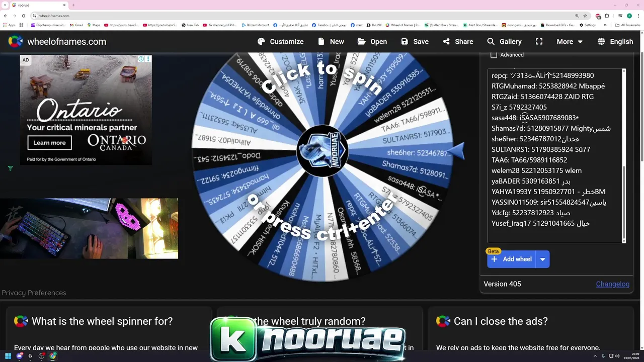
Task: Click the 'Version 405' text
Action: point(502,284)
